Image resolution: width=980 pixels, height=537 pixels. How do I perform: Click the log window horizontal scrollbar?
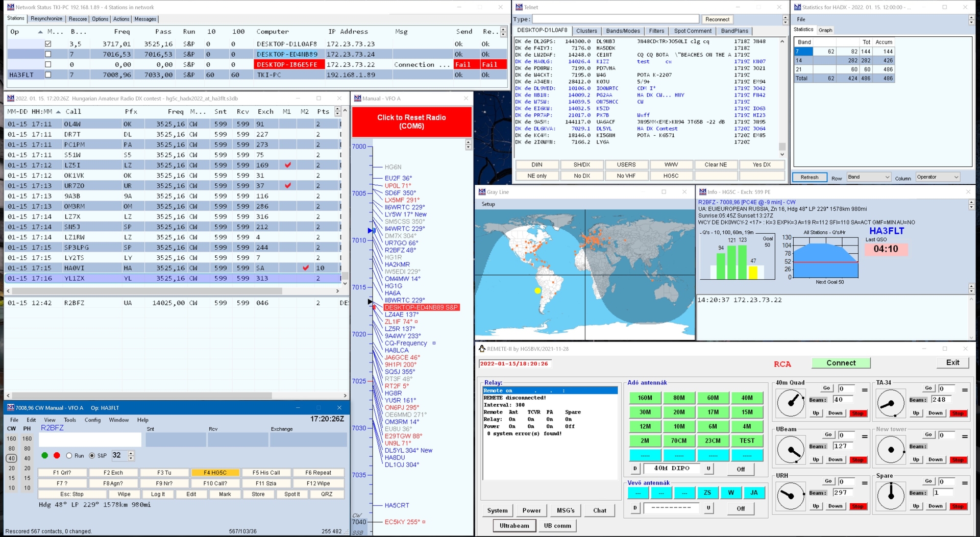coord(147,291)
